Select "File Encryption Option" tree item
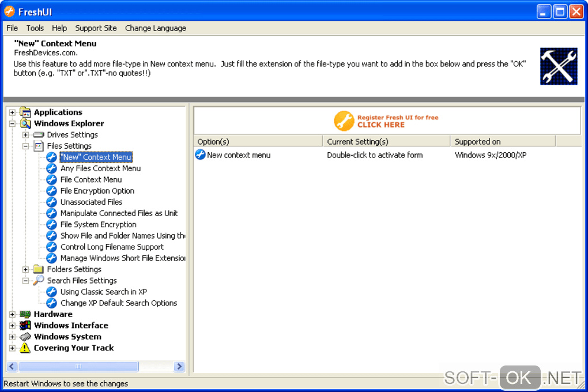The height and width of the screenshot is (392, 588). [97, 191]
